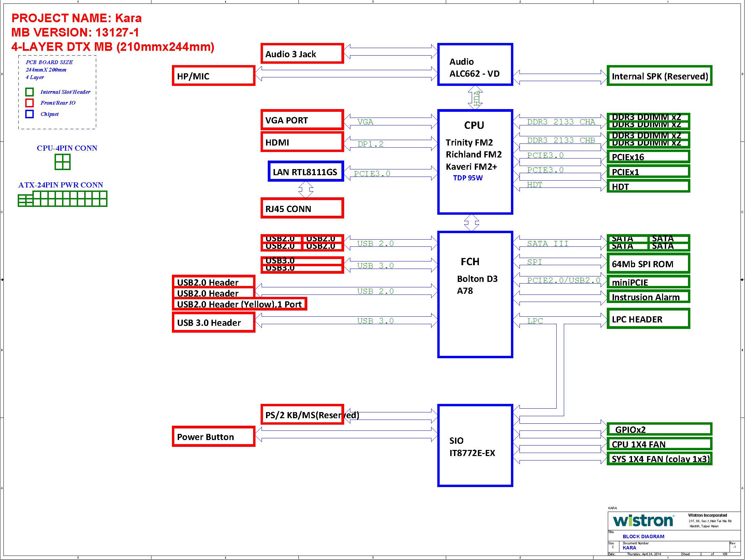
Task: Click the double arrow between CPU and FCH
Action: pyautogui.click(x=471, y=223)
